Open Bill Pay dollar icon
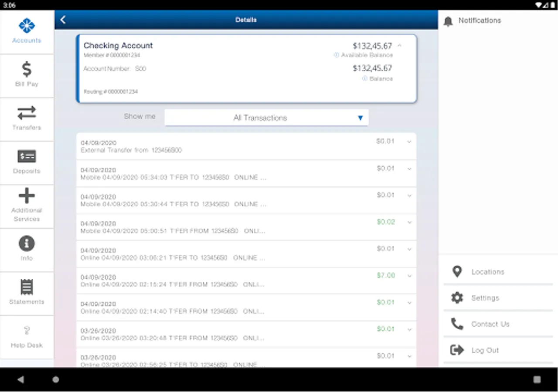Image resolution: width=558 pixels, height=392 pixels. tap(27, 69)
